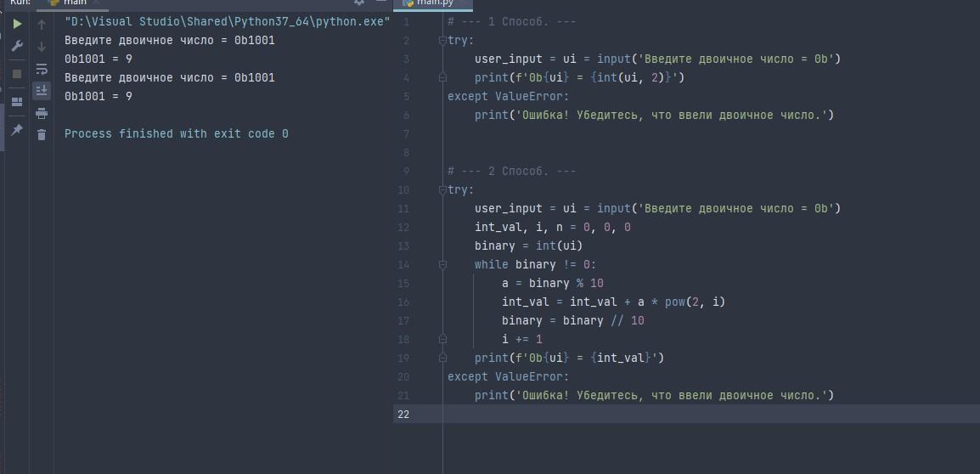The height and width of the screenshot is (474, 980).
Task: Collapse the second try block on line 10
Action: click(442, 189)
